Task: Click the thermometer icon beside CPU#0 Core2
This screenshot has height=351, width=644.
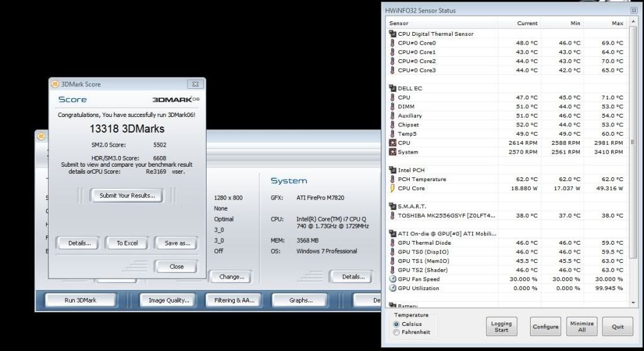Action: 392,61
